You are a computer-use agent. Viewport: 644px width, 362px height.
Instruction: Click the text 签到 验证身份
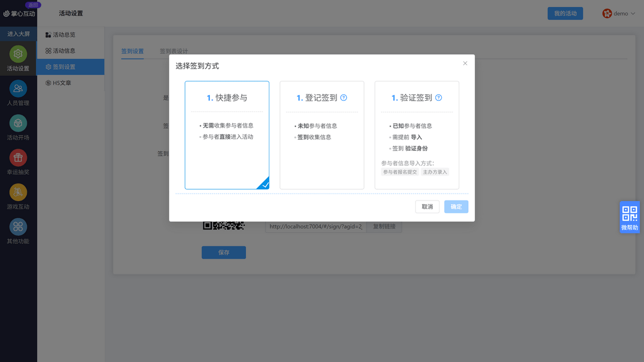410,149
